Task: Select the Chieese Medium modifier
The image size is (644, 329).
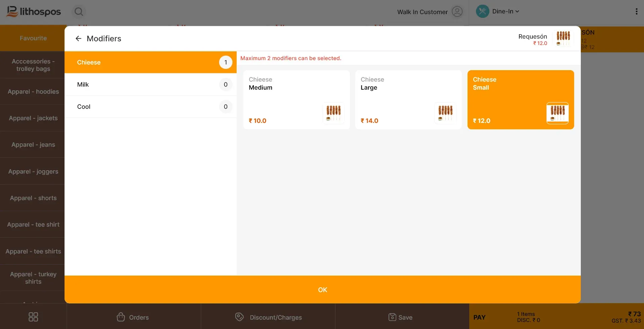Action: 296,100
